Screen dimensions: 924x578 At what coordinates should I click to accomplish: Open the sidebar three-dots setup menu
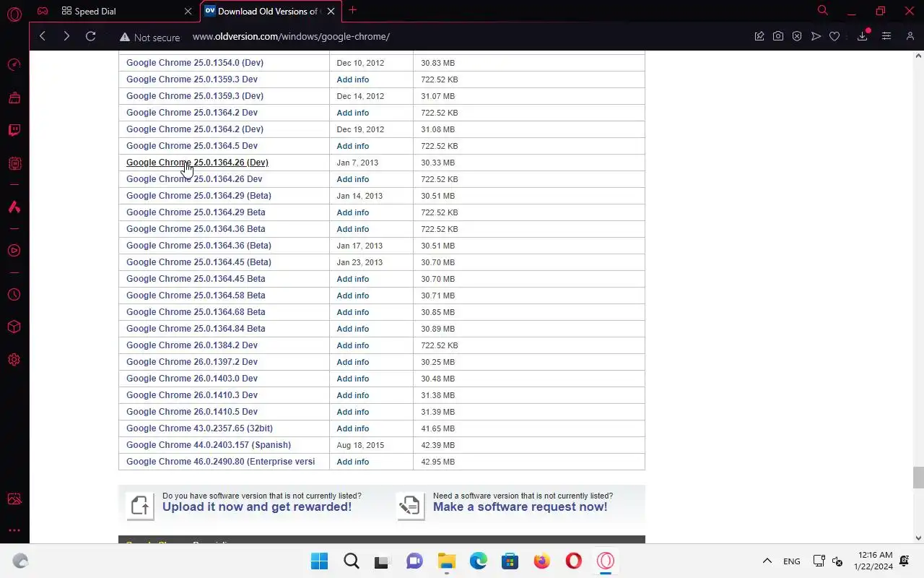click(x=14, y=530)
